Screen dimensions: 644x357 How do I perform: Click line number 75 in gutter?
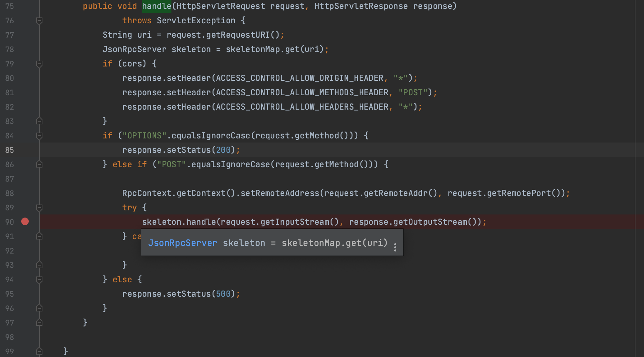click(x=10, y=6)
